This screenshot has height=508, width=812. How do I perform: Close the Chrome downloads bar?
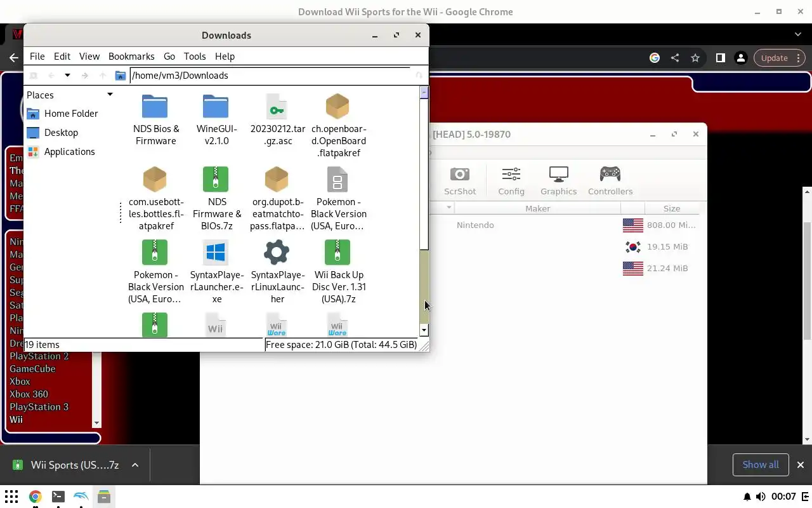[x=801, y=465]
